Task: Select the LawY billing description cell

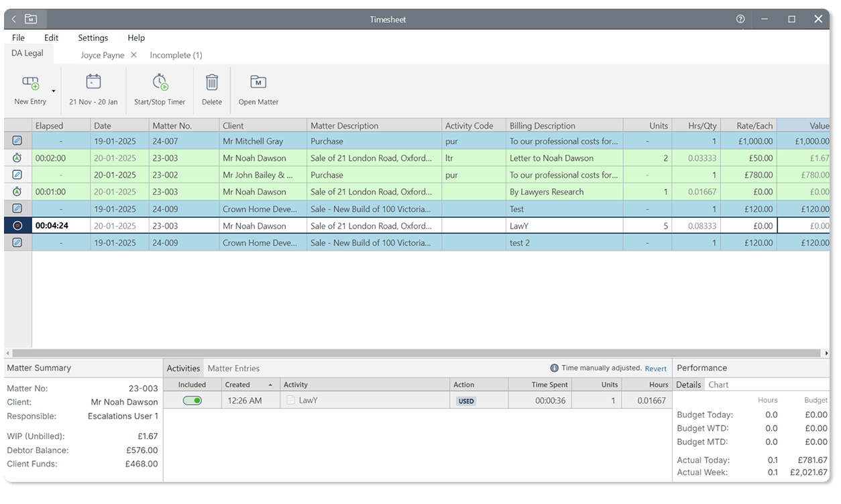Action: tap(563, 226)
